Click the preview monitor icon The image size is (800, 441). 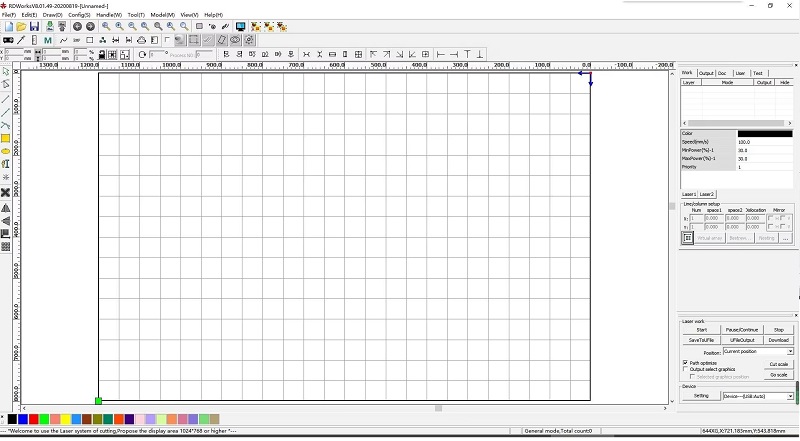pyautogui.click(x=240, y=27)
